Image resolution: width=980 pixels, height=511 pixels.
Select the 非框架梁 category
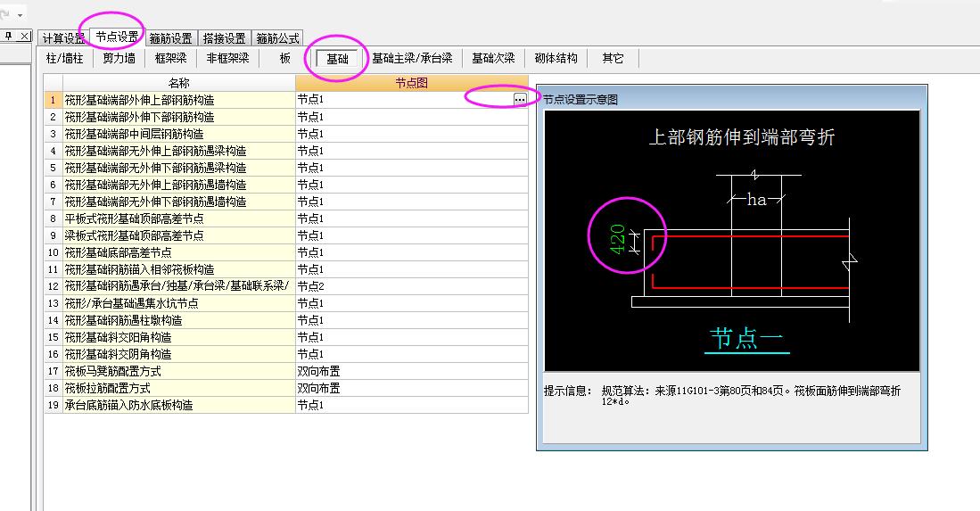tap(227, 58)
